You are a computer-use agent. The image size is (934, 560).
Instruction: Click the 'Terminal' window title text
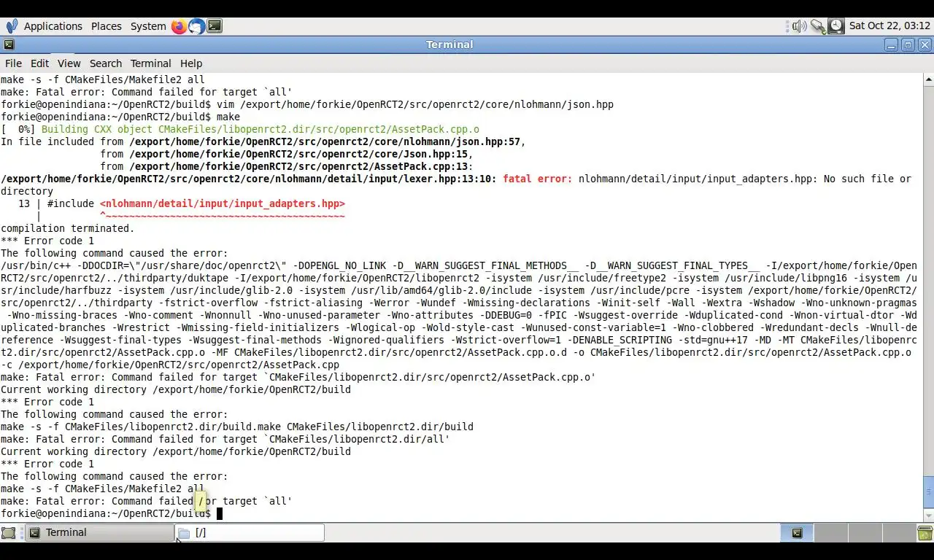(x=449, y=44)
